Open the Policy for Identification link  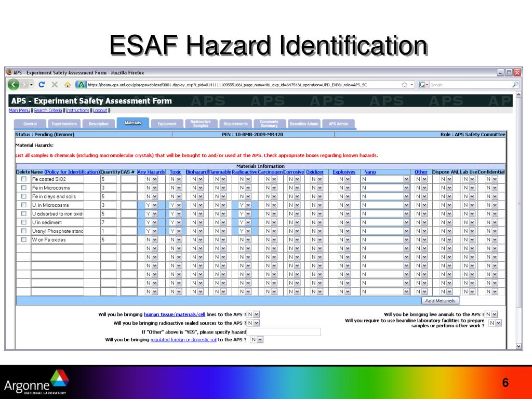click(x=72, y=172)
